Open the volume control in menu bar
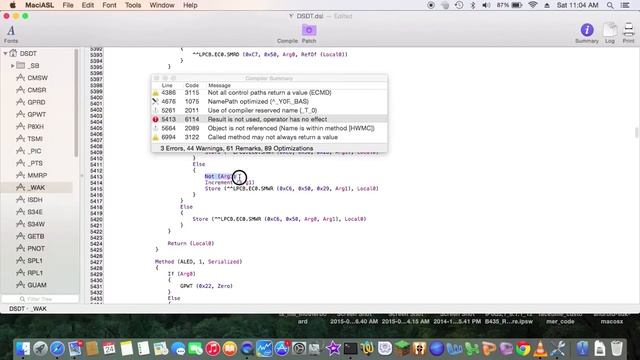The width and height of the screenshot is (640, 360). [x=486, y=5]
